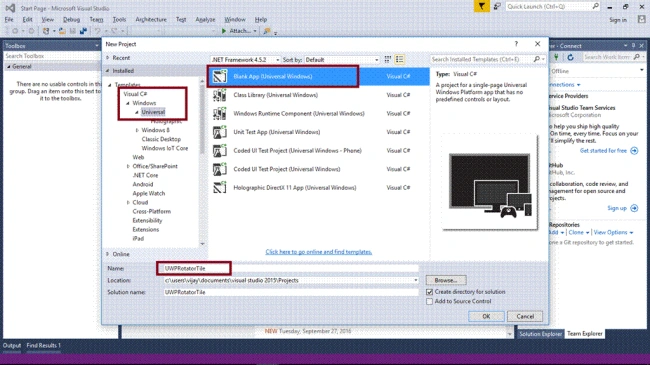650x365 pixels.
Task: Click the Get started for free arrow icon
Action: tap(634, 151)
